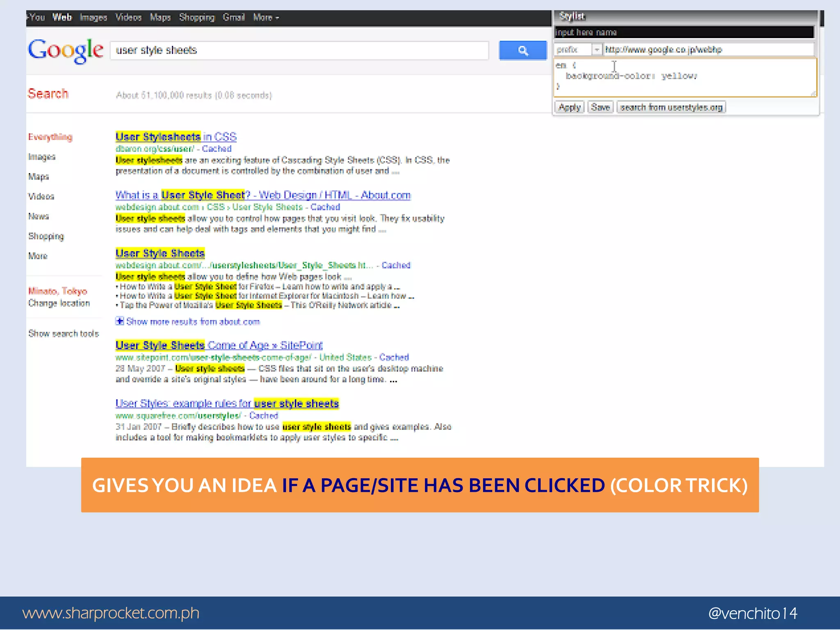Open 'User Styles: example rules for user style sheets' result
The image size is (840, 630).
[227, 404]
